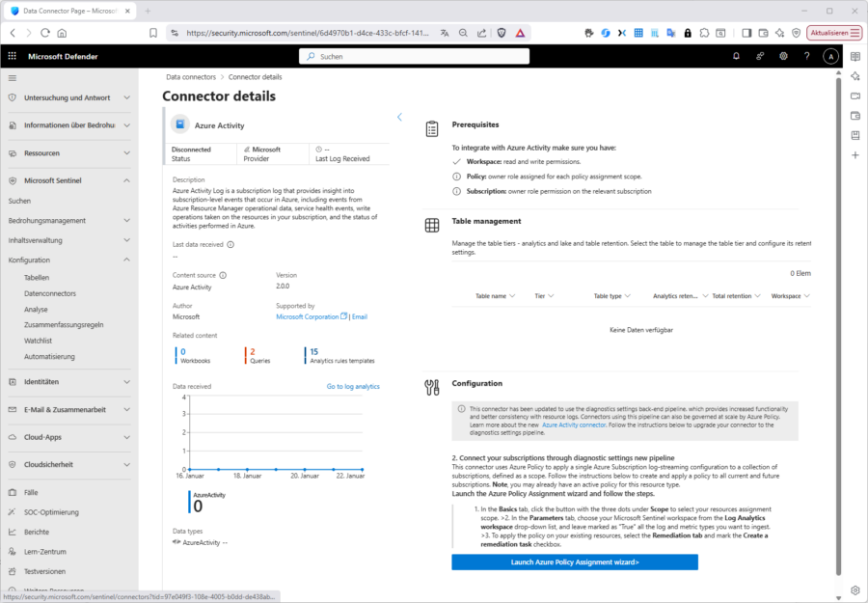Open the Microsoft Defender app launcher waffle icon
The height and width of the screenshot is (603, 868).
pos(12,55)
